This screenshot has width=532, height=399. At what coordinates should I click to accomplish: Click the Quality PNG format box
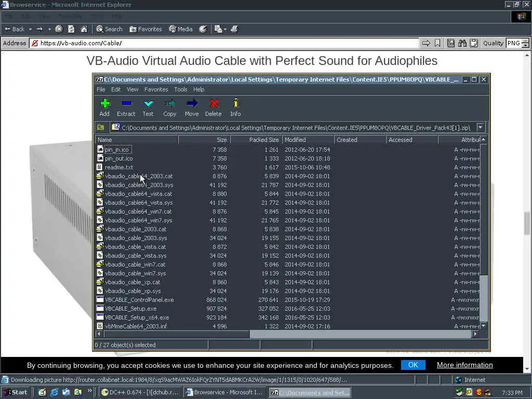point(513,43)
